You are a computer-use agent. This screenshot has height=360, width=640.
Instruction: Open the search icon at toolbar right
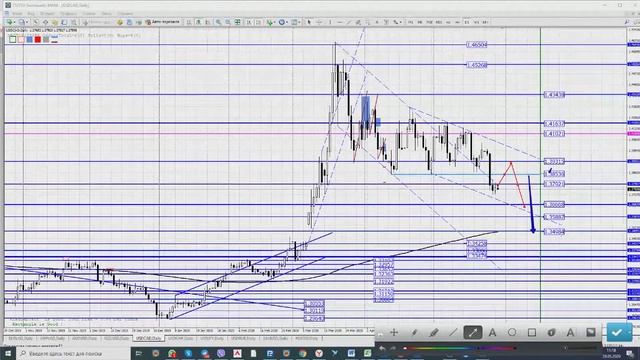click(x=627, y=22)
